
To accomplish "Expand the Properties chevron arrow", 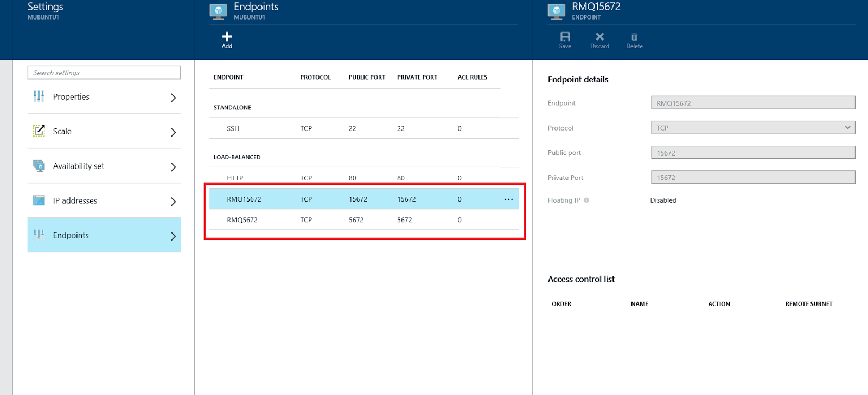I will (173, 98).
